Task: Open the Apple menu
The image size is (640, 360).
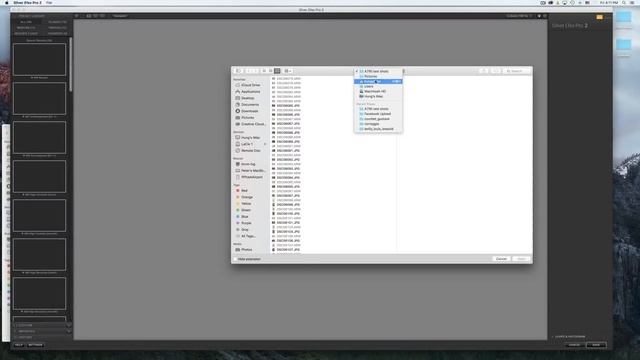Action: (x=6, y=3)
